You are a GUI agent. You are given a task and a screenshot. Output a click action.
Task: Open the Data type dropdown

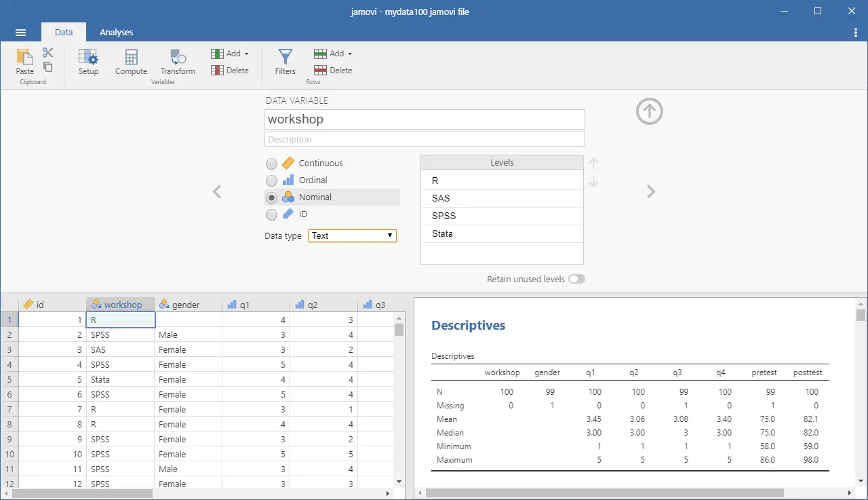(352, 235)
